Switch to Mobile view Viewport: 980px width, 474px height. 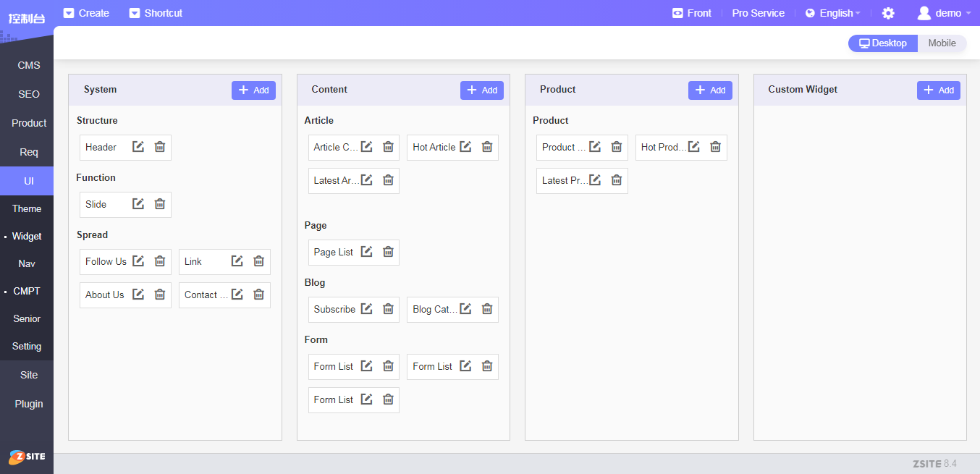click(942, 43)
